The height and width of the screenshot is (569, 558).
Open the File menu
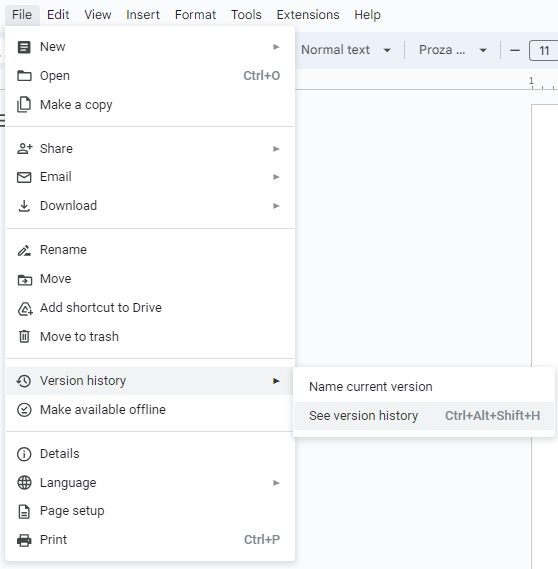tap(22, 15)
